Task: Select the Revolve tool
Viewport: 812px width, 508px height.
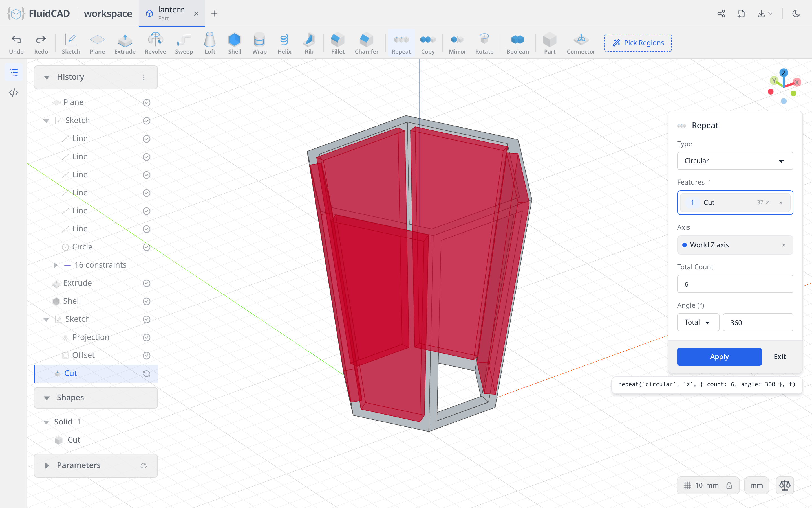Action: click(155, 43)
